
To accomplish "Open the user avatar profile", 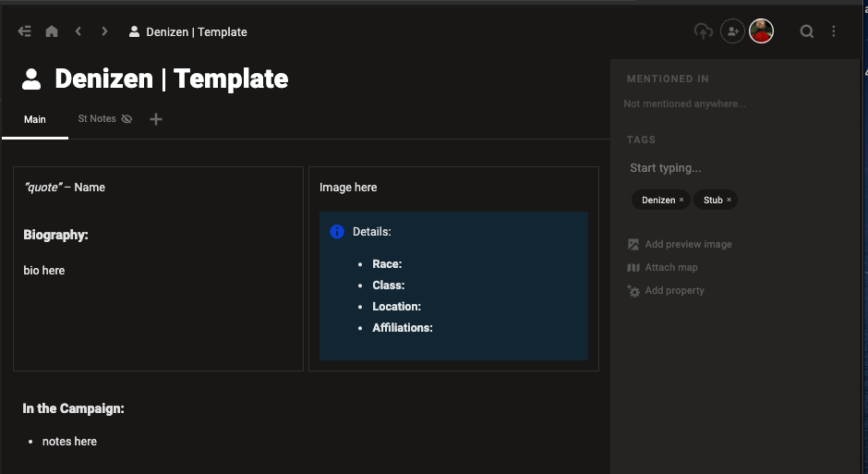I will pyautogui.click(x=761, y=31).
